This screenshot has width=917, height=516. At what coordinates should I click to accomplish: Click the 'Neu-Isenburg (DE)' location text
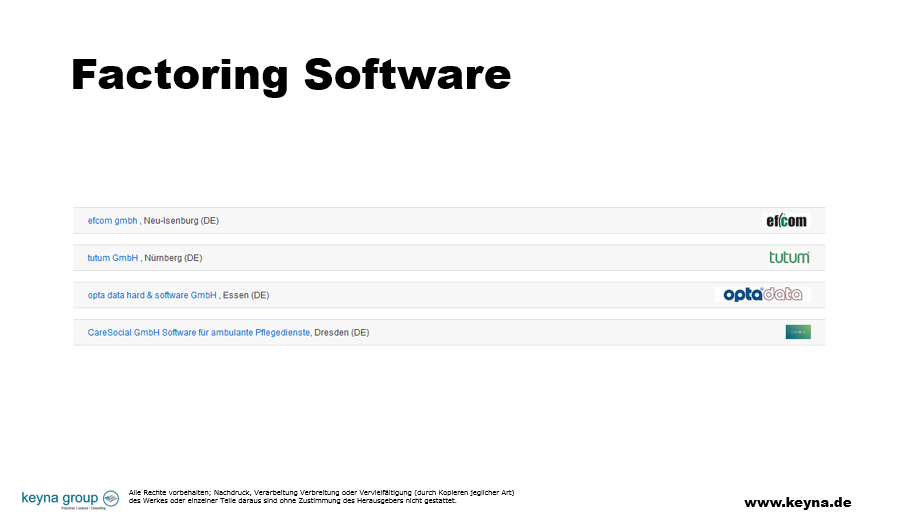coord(181,221)
